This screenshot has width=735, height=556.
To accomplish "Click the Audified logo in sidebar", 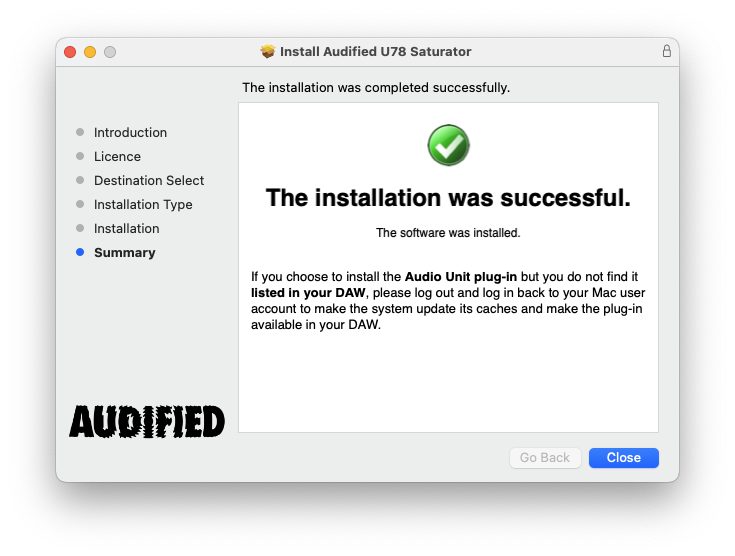I will tap(147, 421).
